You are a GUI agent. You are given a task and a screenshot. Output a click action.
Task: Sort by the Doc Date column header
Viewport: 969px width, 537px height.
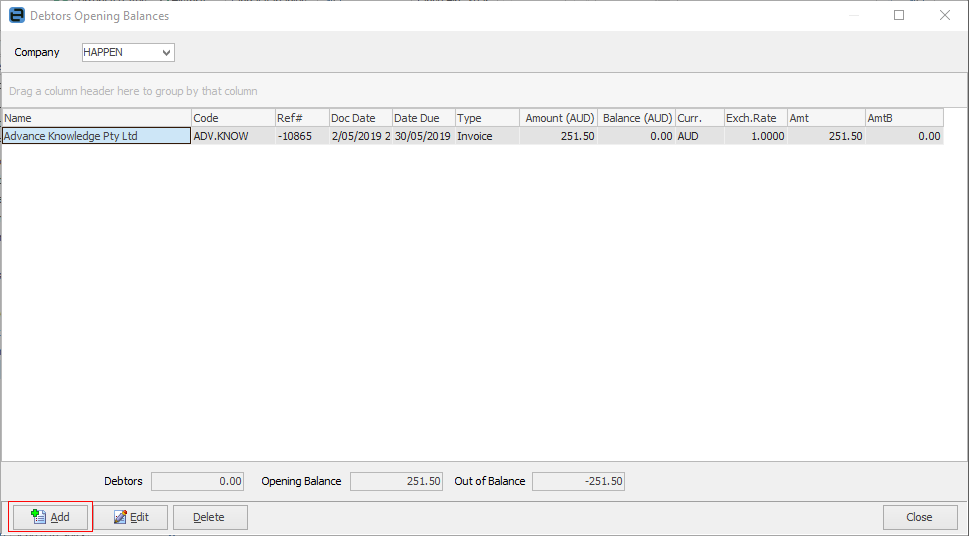[361, 118]
